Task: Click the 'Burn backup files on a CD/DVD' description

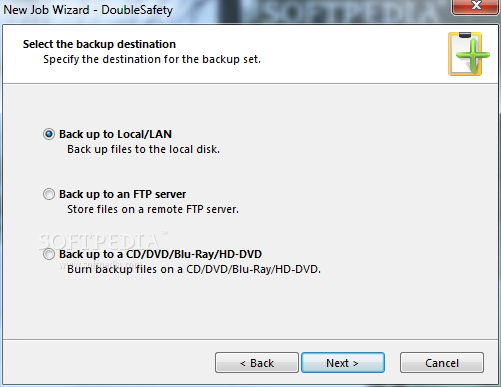Action: point(194,269)
